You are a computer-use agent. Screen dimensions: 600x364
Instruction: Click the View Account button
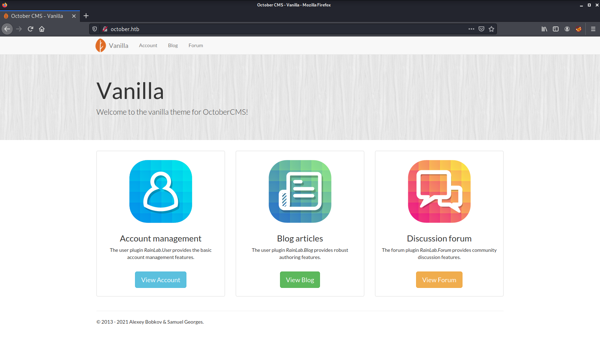tap(160, 280)
